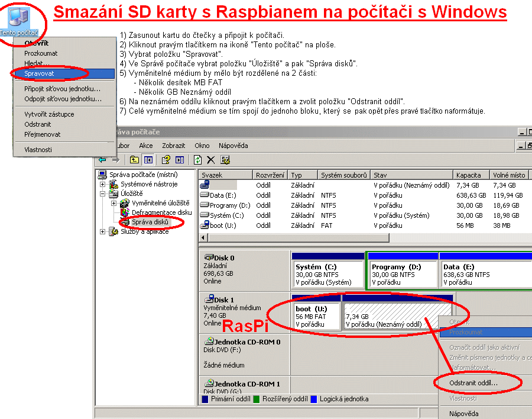Choose Prozkoumat in desktop context menu

[x=64, y=53]
